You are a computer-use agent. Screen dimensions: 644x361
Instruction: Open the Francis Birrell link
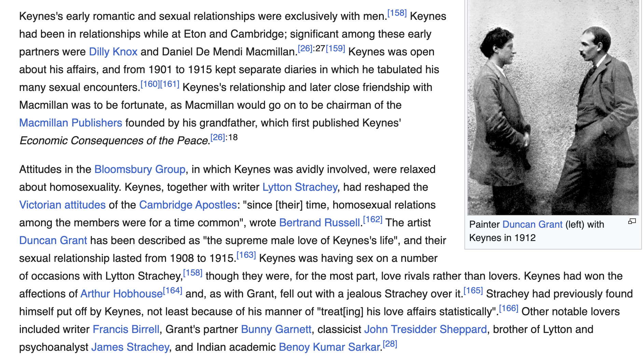(x=126, y=330)
